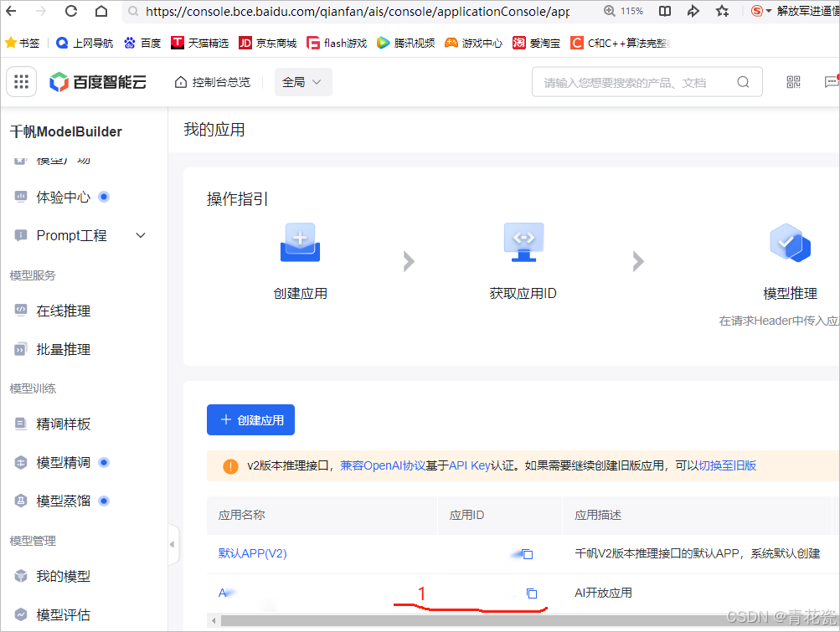Copy the 默认APP(V2) application ID
The width and height of the screenshot is (840, 632).
coord(527,554)
